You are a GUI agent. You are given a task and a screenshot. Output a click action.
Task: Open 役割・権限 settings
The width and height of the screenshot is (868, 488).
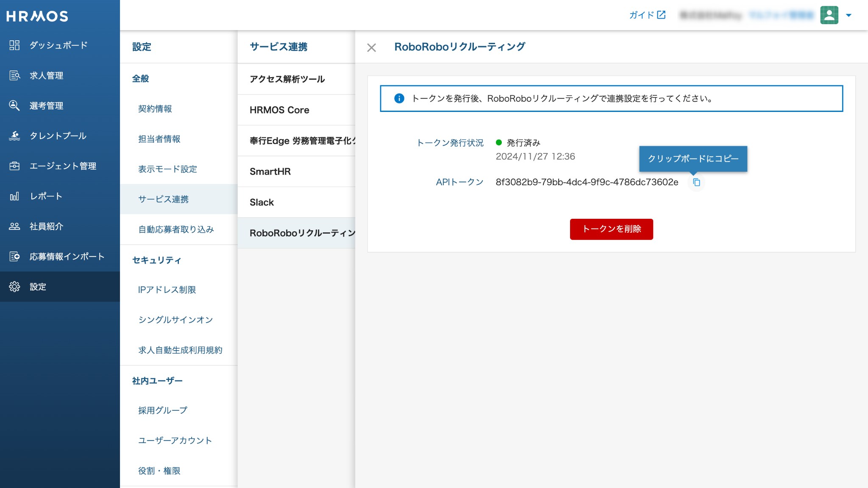coord(178,471)
